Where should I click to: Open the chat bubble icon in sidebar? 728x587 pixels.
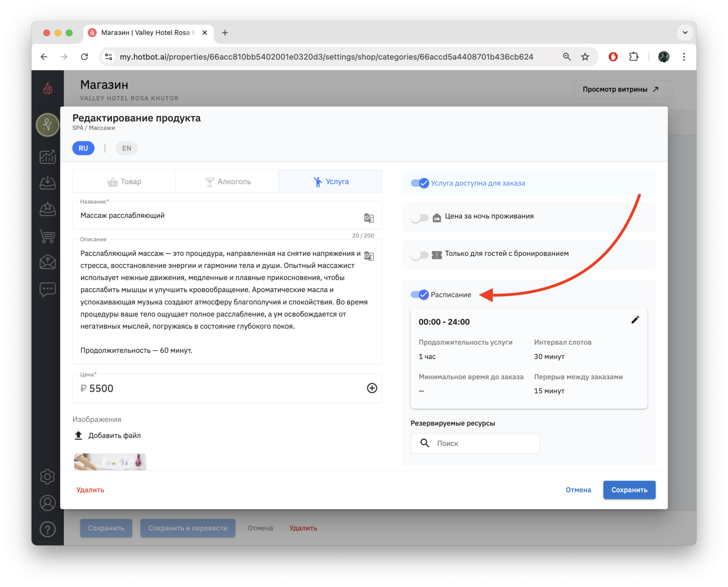click(48, 289)
